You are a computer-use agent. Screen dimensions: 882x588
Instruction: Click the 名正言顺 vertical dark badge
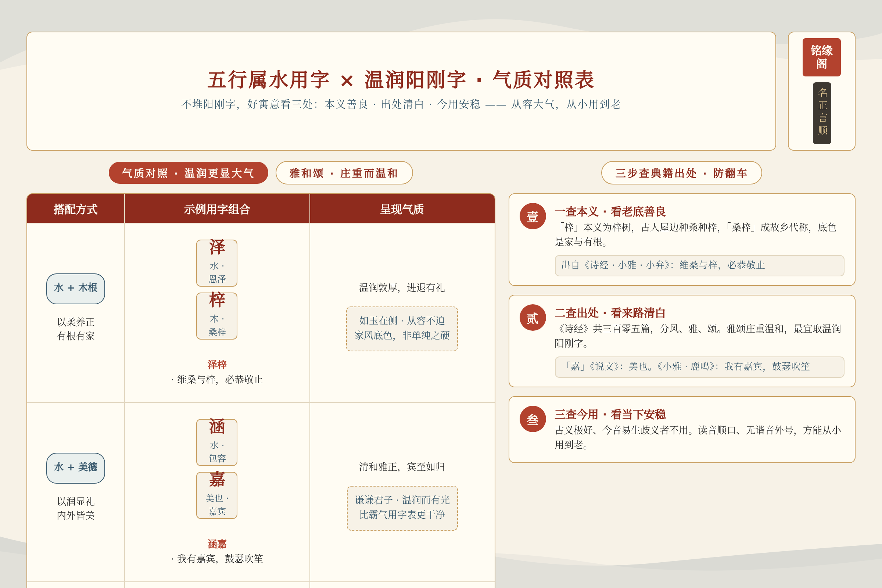point(822,113)
